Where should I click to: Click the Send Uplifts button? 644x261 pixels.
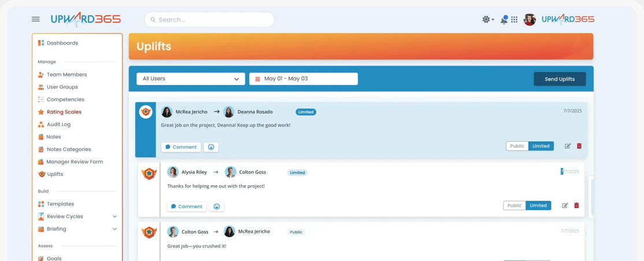pyautogui.click(x=559, y=79)
